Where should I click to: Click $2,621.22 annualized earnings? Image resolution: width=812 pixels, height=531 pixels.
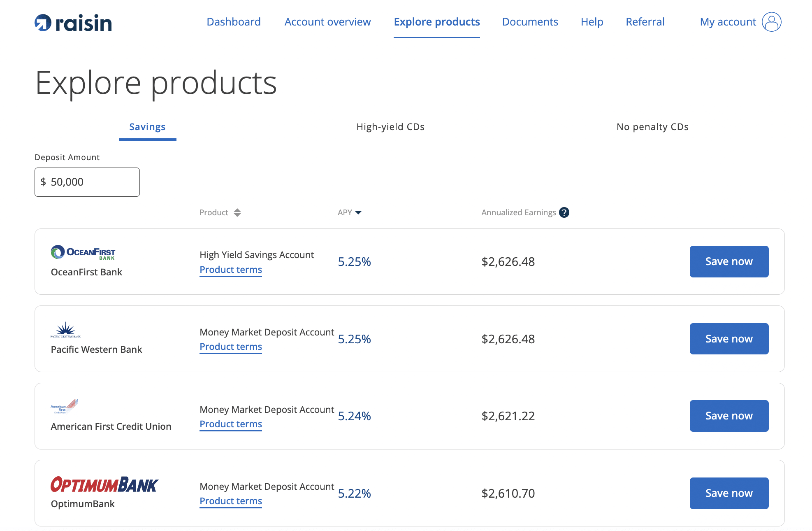coord(508,416)
